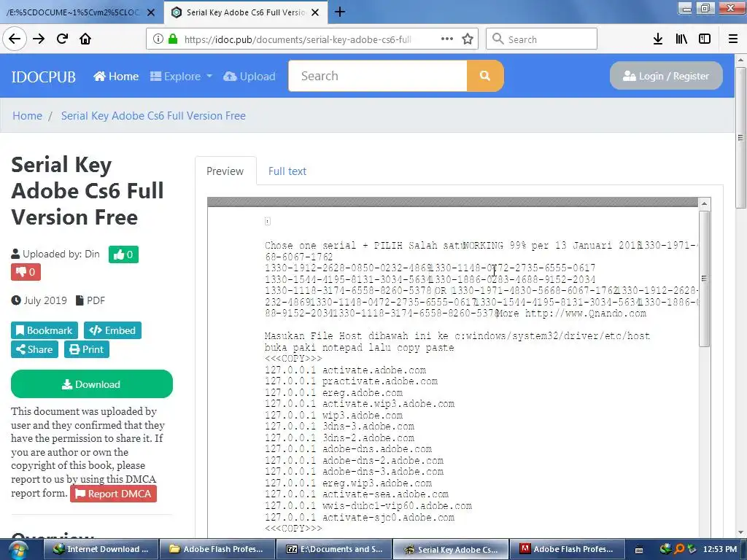Click the IDOCPUB logo

pos(43,77)
